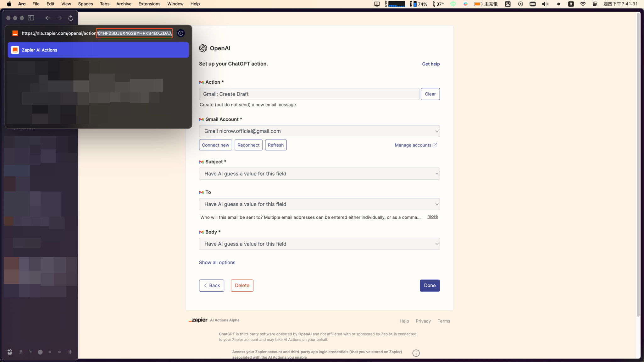Click the site info icon in URL bar
The width and height of the screenshot is (644, 362).
181,33
